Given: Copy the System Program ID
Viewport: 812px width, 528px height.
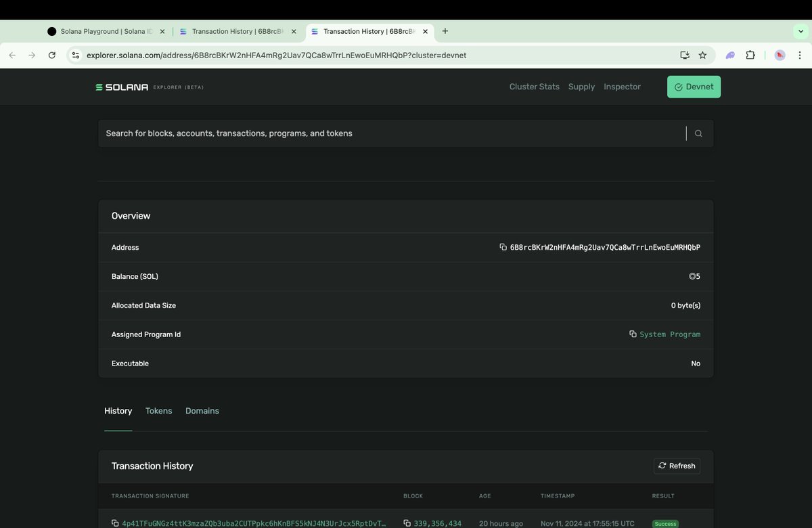Looking at the screenshot, I should tap(633, 334).
